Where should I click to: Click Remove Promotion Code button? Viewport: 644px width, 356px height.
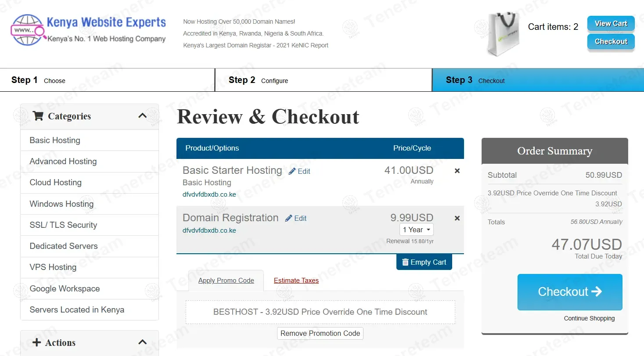(x=320, y=333)
